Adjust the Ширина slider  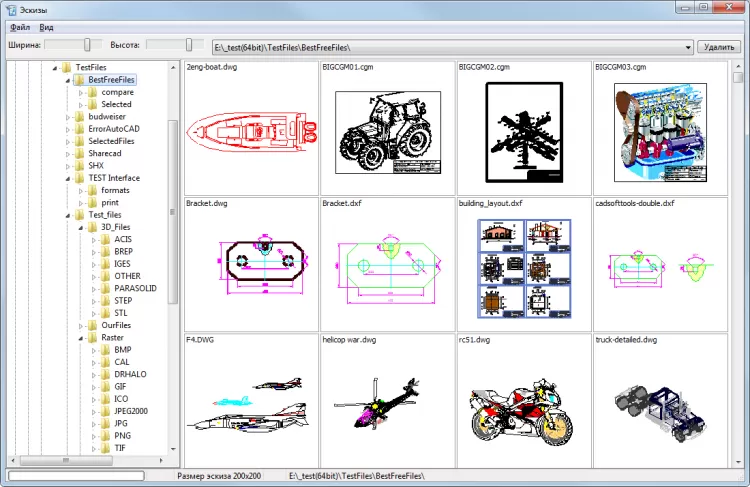(x=88, y=45)
